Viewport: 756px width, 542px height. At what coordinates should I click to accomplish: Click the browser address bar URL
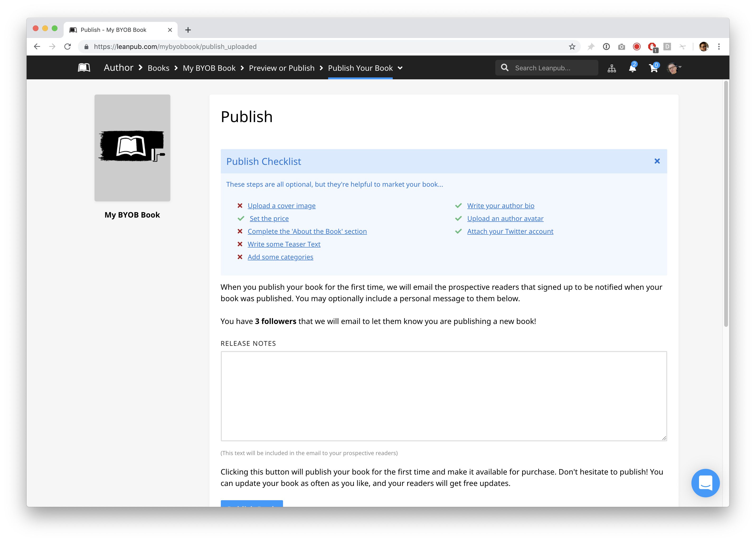coord(175,47)
